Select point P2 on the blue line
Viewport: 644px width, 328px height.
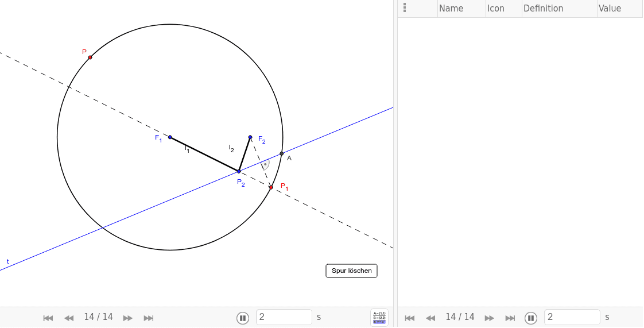239,171
